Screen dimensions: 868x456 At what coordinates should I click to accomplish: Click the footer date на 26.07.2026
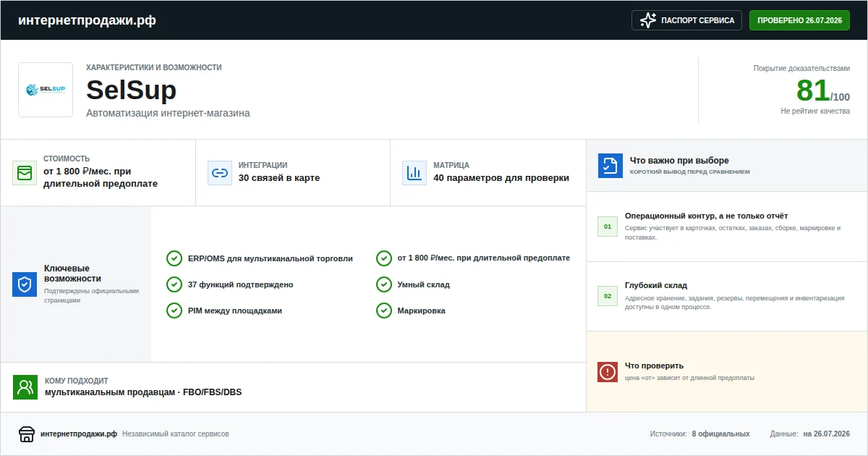[827, 434]
